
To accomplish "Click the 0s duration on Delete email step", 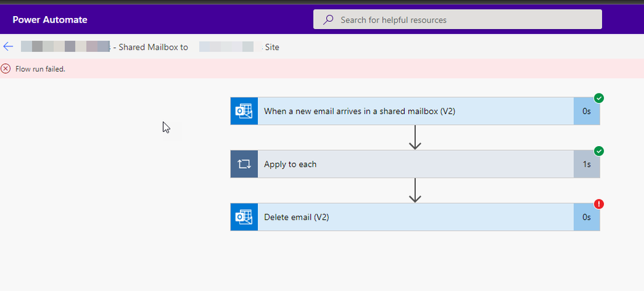I will point(587,217).
